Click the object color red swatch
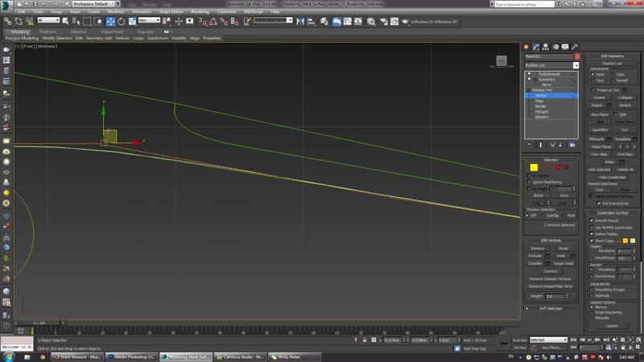The image size is (644, 362). [577, 56]
